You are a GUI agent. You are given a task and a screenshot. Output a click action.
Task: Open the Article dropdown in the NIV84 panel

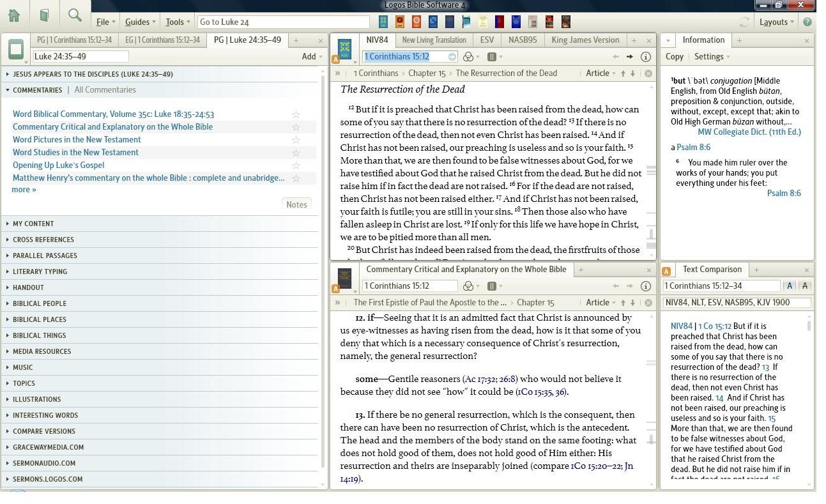pos(600,73)
